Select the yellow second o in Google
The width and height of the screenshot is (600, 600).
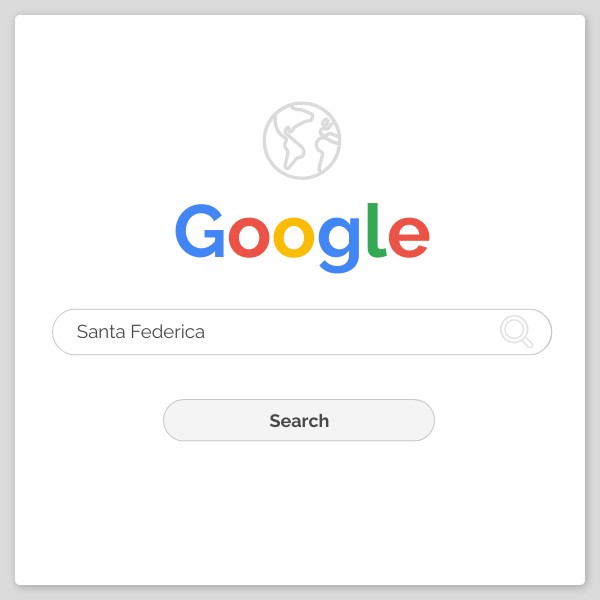click(x=294, y=237)
